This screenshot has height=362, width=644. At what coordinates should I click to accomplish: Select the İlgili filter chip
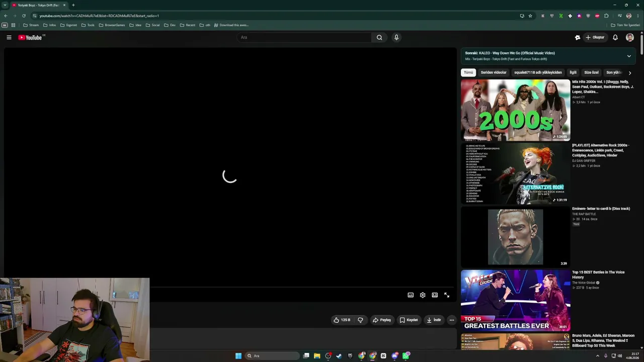tap(573, 72)
